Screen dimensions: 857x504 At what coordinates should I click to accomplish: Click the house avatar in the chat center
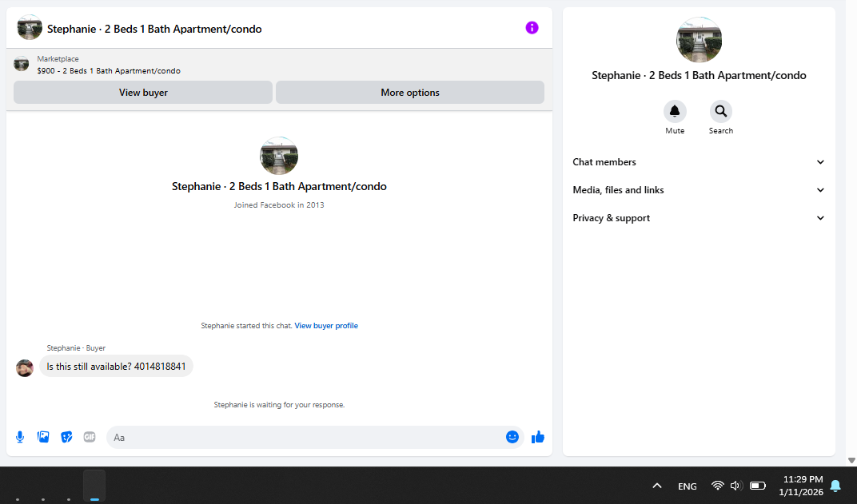pos(279,156)
